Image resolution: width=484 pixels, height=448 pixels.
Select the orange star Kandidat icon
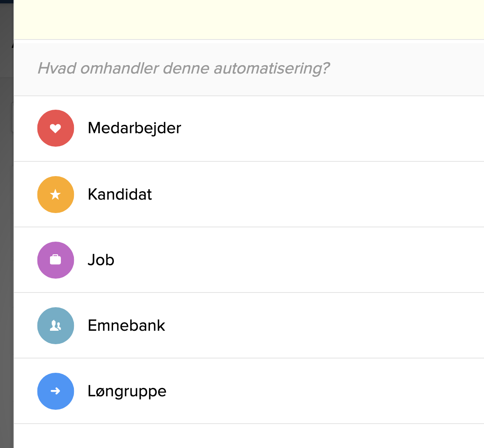(x=55, y=195)
